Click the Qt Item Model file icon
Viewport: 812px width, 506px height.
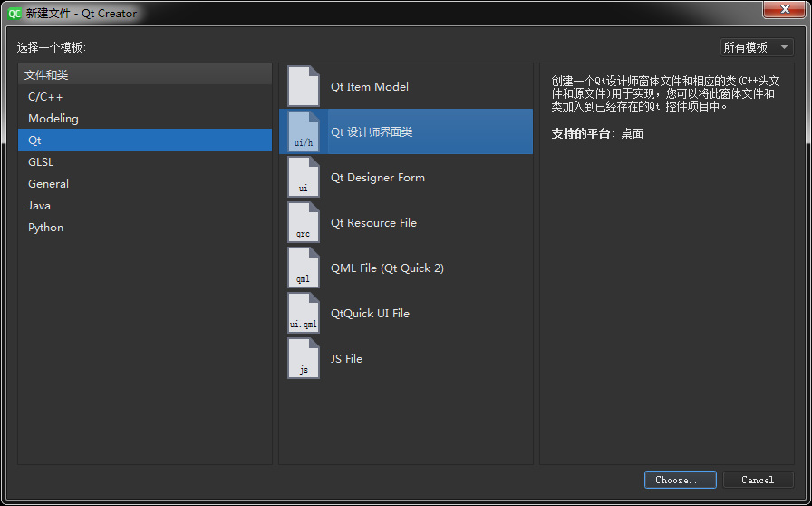(x=304, y=86)
